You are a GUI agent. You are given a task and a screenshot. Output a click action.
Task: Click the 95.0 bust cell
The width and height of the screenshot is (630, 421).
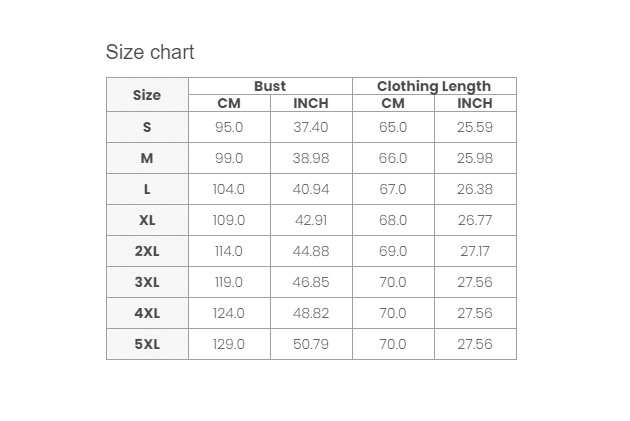click(x=229, y=127)
